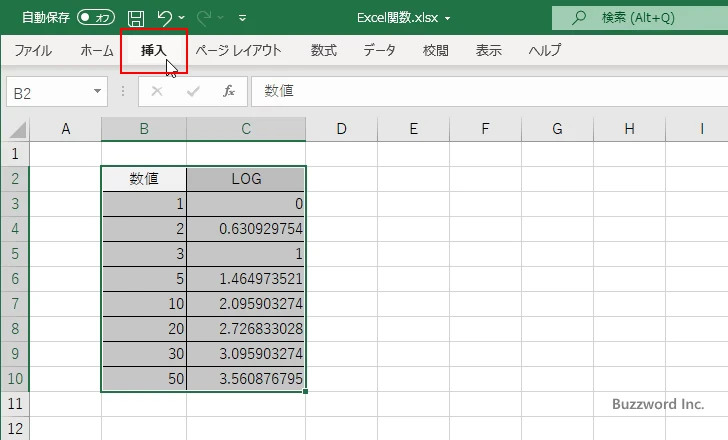Open Customize Quick Access Toolbar dropdown
This screenshot has height=440, width=728.
[242, 19]
